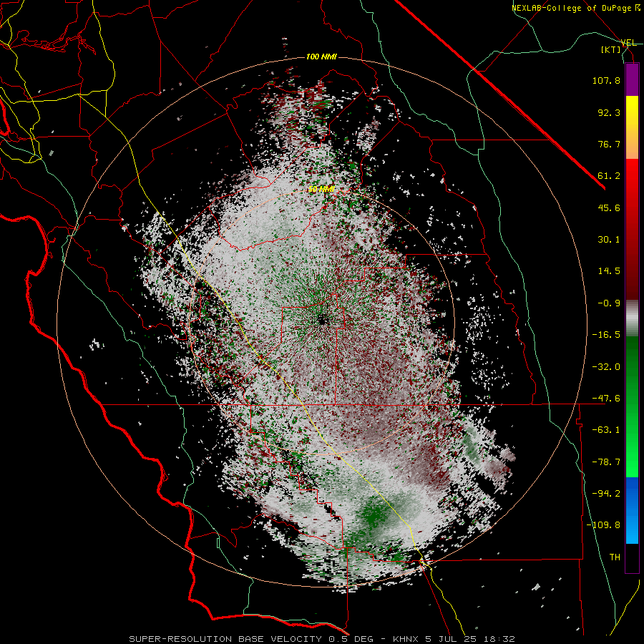Select the 76.7 velocity scale value
Screen dimensions: 644x644
pos(609,144)
